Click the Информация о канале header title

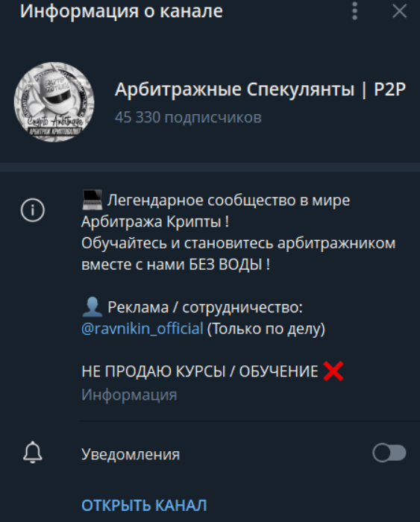click(x=122, y=11)
